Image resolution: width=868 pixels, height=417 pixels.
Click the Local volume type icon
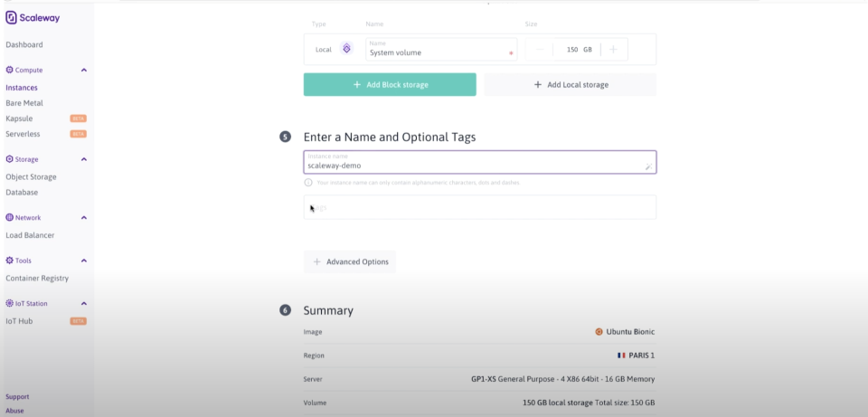pyautogui.click(x=346, y=49)
